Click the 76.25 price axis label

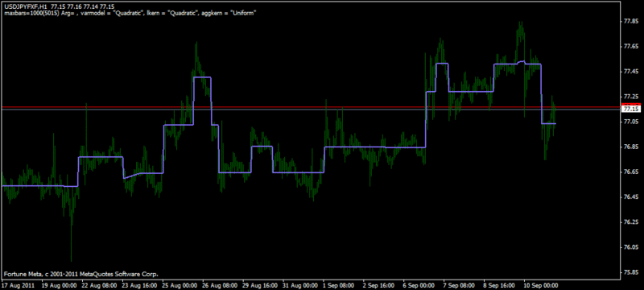click(x=630, y=222)
